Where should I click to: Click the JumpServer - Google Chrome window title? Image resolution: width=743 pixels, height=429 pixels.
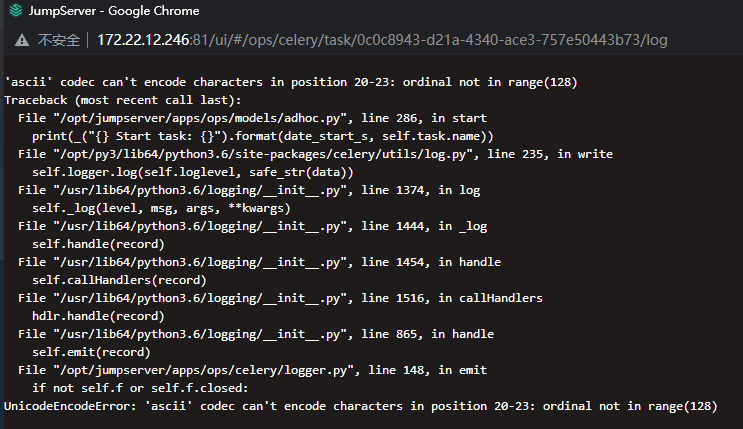click(114, 10)
